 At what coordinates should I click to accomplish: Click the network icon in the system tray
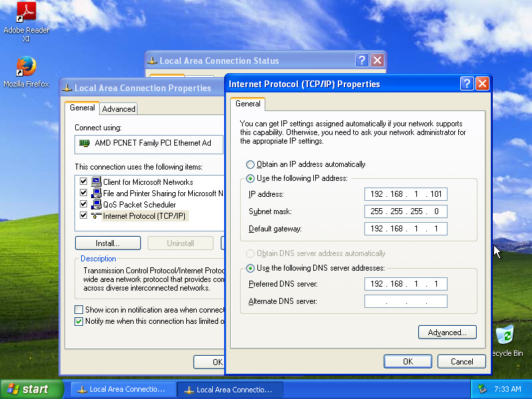click(482, 389)
